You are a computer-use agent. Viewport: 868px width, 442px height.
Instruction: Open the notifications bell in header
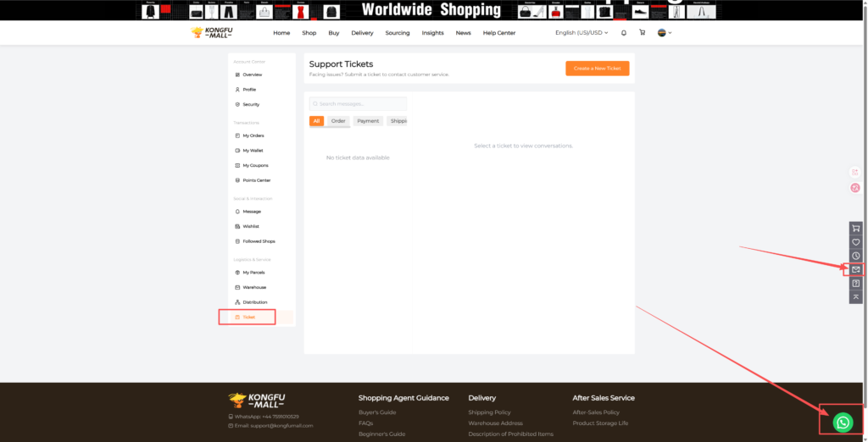(x=624, y=33)
